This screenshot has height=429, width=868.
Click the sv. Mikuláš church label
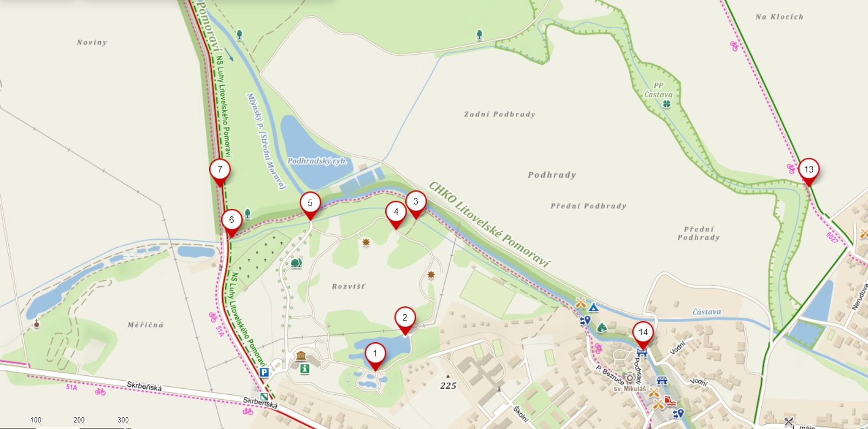(x=630, y=389)
